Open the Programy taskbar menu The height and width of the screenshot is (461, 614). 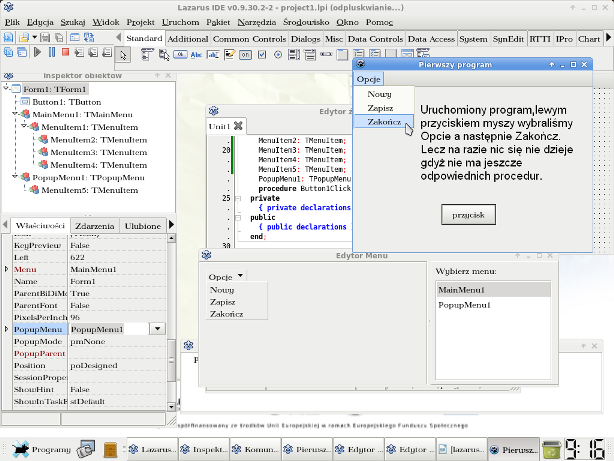pyautogui.click(x=41, y=449)
